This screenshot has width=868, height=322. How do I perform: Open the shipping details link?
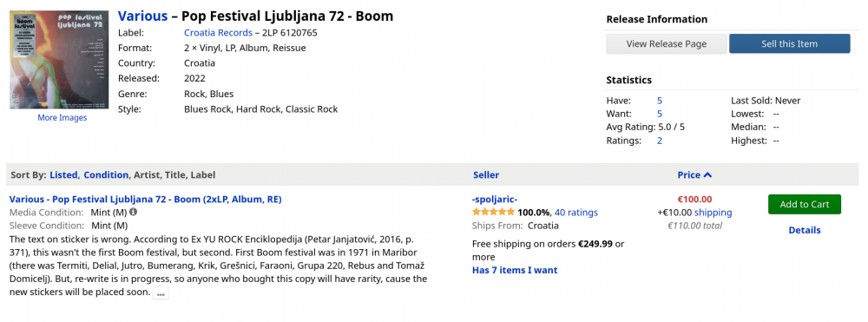tap(713, 213)
